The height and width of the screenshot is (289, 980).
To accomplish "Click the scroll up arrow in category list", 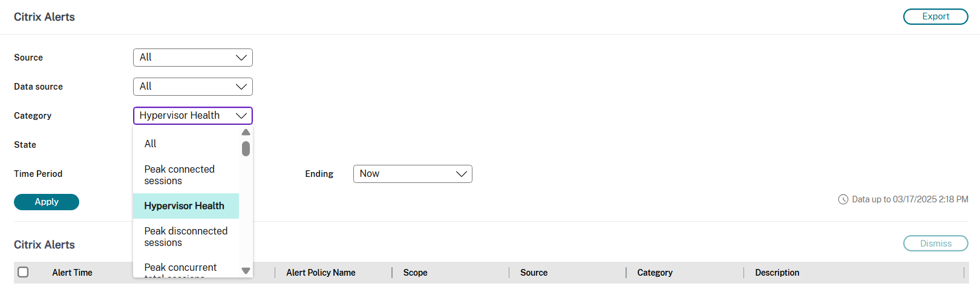I will click(x=246, y=132).
